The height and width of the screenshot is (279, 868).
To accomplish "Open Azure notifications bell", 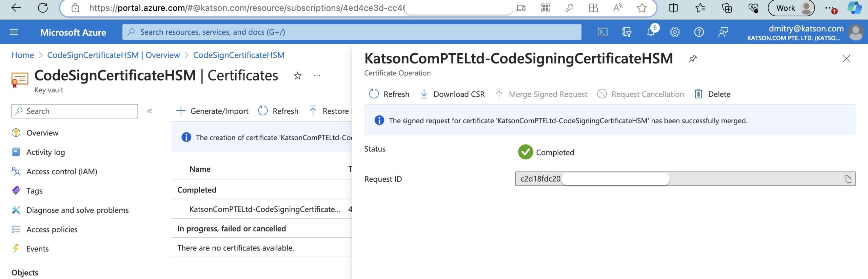I will 651,32.
